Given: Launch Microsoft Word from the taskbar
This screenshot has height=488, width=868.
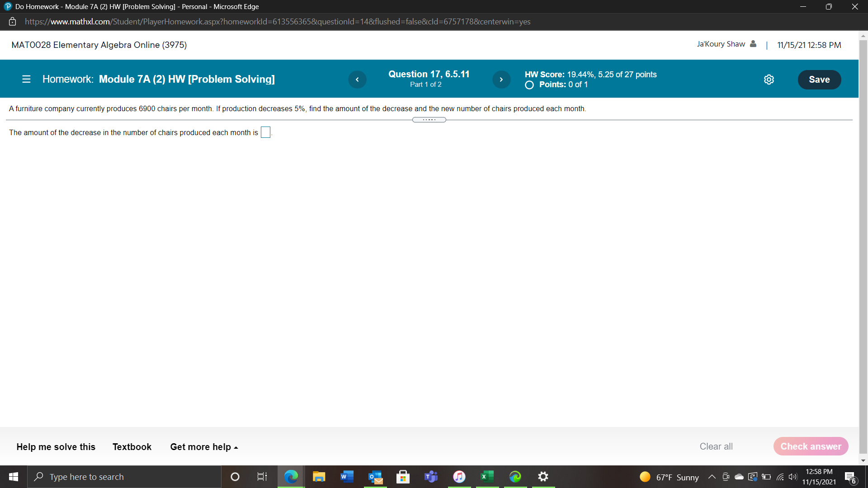Looking at the screenshot, I should 347,477.
